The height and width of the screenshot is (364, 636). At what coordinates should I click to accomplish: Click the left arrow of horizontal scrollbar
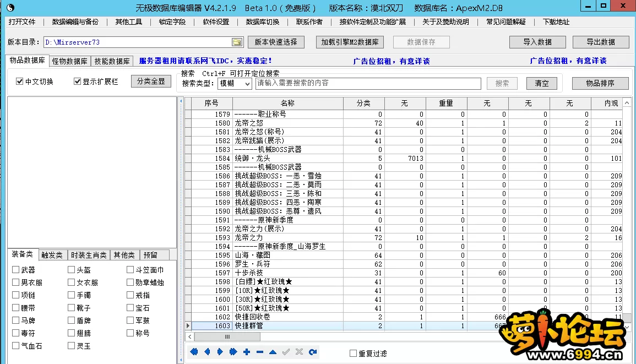click(x=190, y=337)
